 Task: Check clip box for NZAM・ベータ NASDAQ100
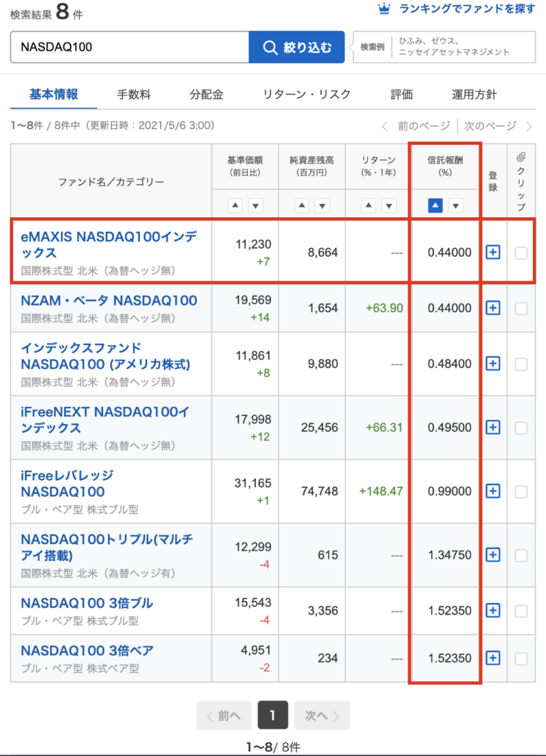pyautogui.click(x=521, y=309)
